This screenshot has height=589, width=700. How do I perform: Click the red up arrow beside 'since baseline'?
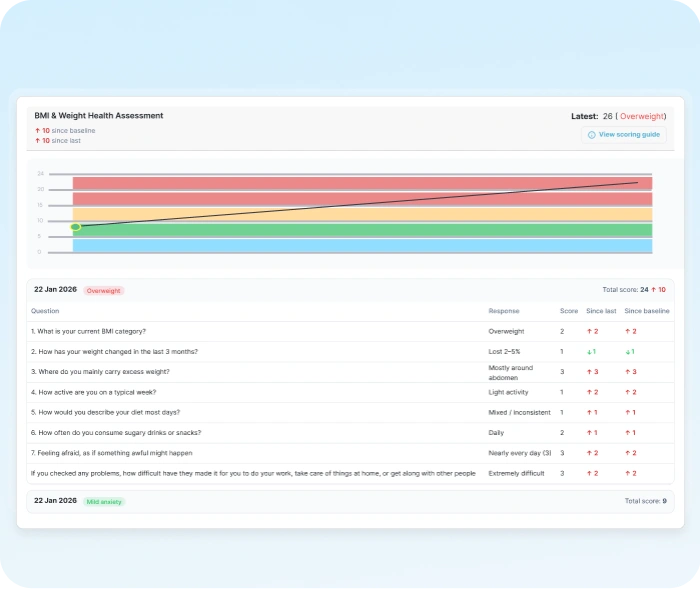point(37,131)
